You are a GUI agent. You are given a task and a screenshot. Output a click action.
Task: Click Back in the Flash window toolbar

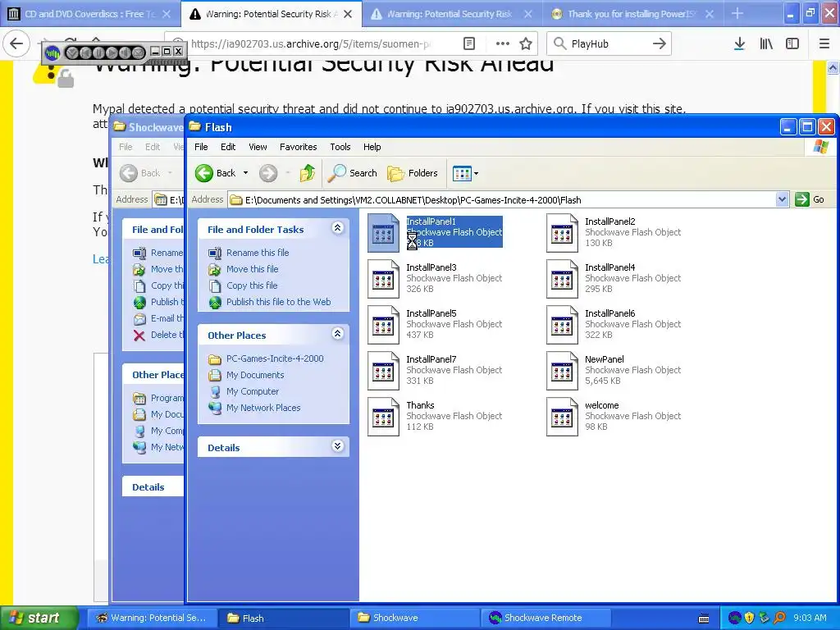click(x=216, y=173)
